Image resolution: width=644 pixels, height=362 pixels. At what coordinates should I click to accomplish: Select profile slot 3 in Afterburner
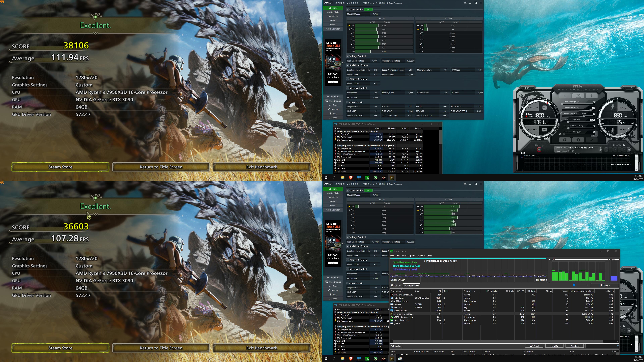click(x=615, y=149)
